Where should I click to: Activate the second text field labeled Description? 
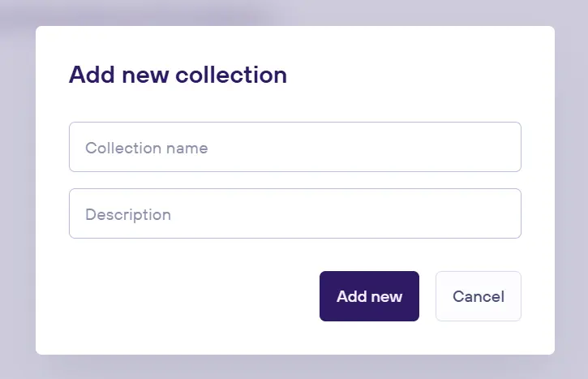pyautogui.click(x=294, y=213)
